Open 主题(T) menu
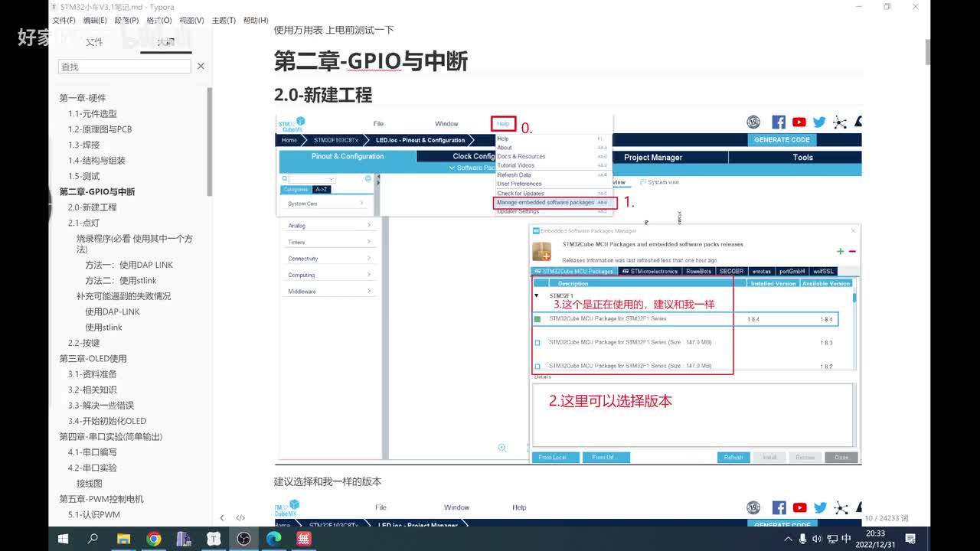Viewport: 980px width, 551px height. (x=224, y=21)
